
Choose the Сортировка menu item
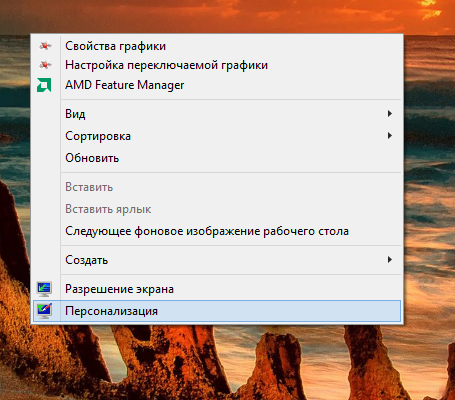(x=217, y=136)
